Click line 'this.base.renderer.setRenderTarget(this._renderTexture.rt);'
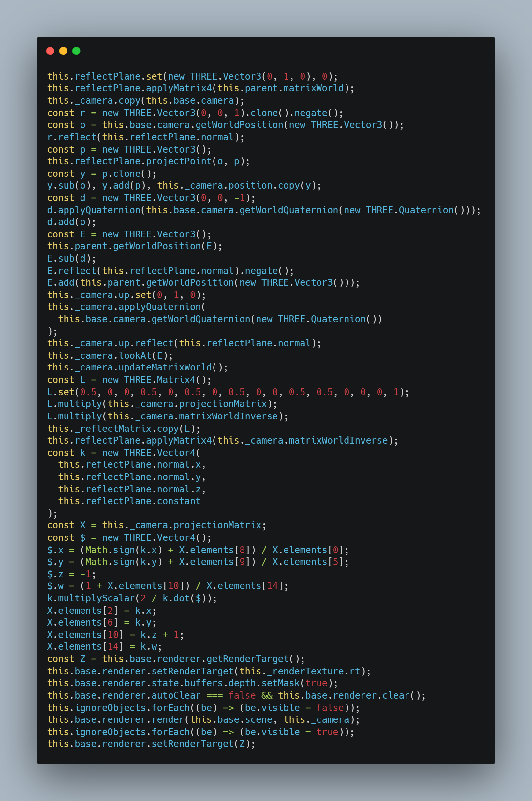 click(x=209, y=671)
